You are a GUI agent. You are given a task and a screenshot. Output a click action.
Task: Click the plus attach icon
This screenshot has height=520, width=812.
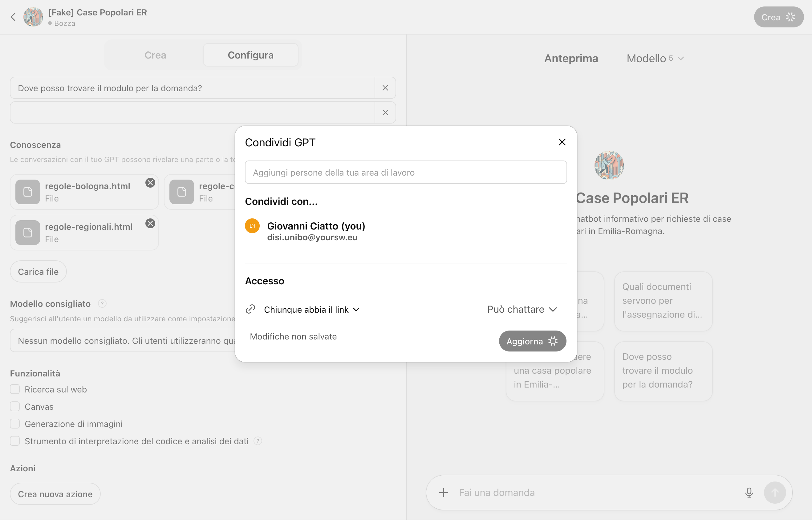pos(444,493)
